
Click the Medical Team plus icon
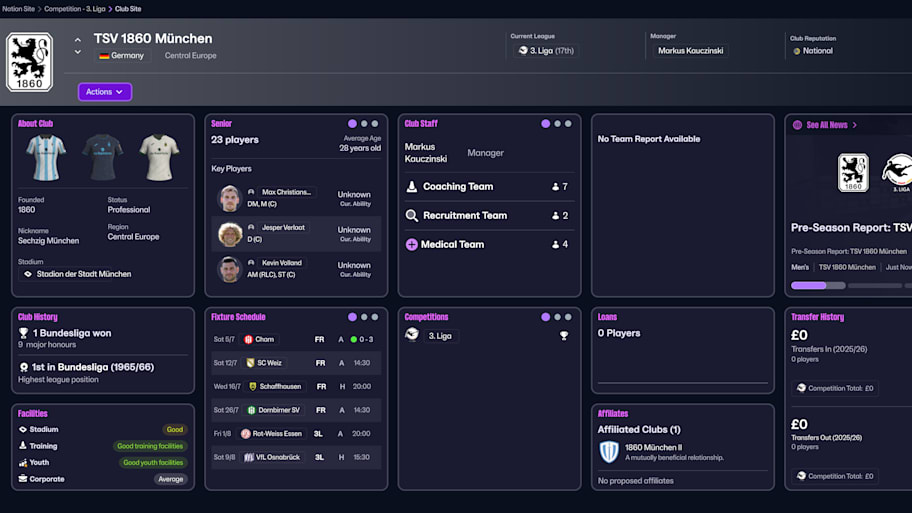411,244
